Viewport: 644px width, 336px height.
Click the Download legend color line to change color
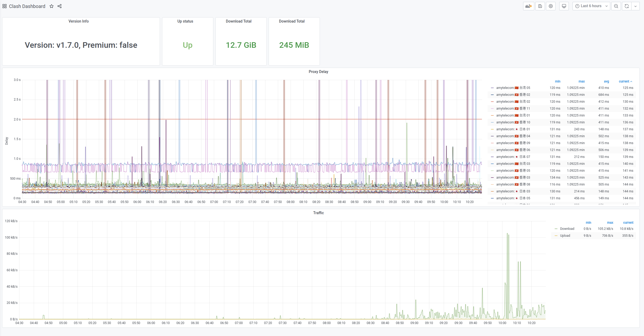tap(556, 229)
